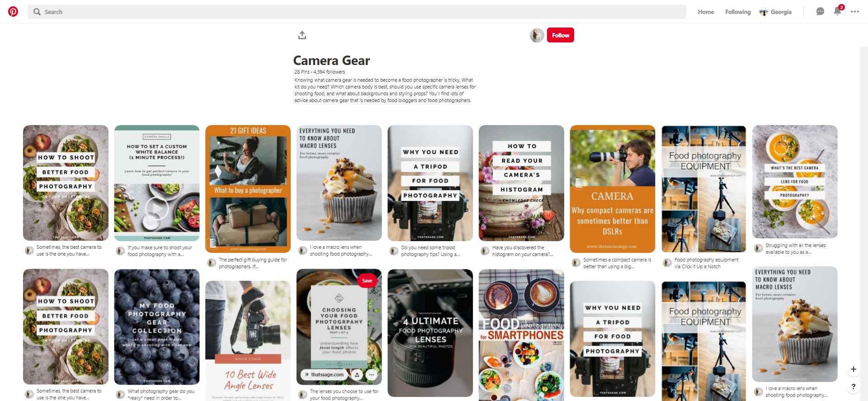This screenshot has height=401, width=868.
Task: Click the plus add button at bottom right
Action: pyautogui.click(x=853, y=369)
